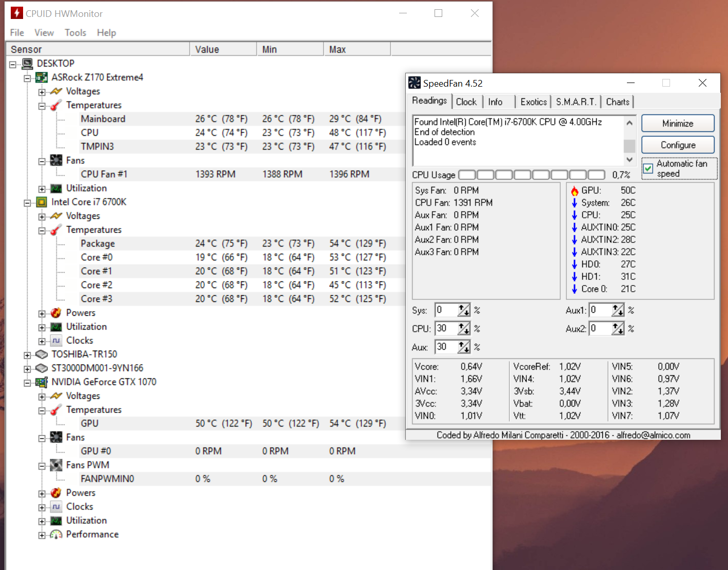This screenshot has height=570, width=728.
Task: Click the Value column header
Action: coord(223,49)
